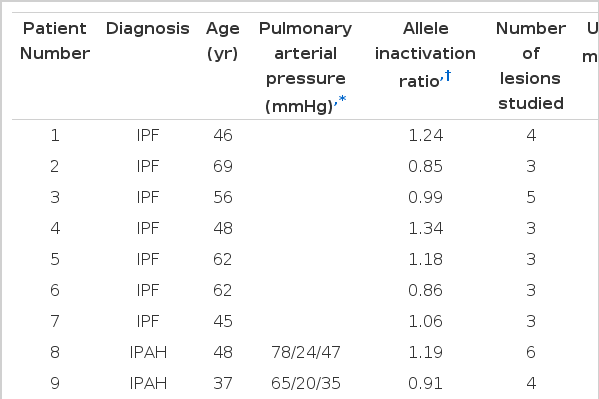This screenshot has height=399, width=599.
Task: Select age 56 in patient 3 row
Action: click(223, 197)
